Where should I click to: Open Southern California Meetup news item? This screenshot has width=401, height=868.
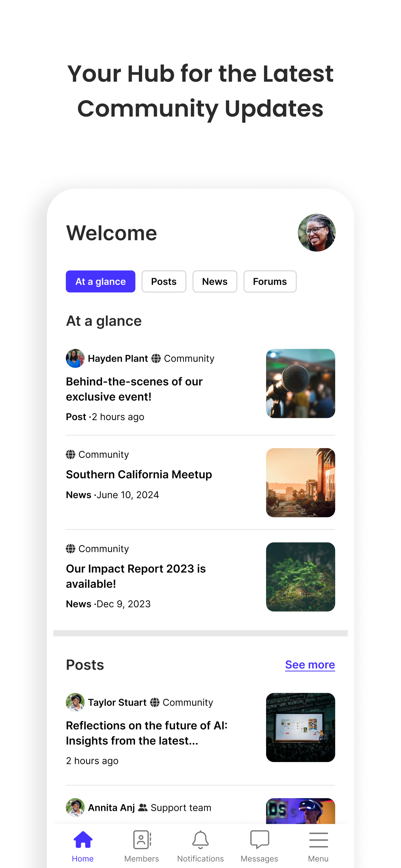(x=139, y=474)
